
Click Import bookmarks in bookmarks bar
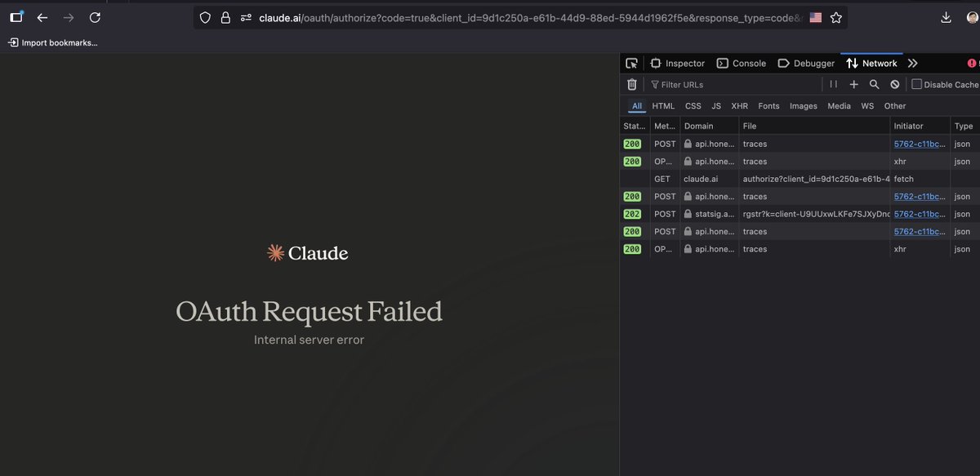(53, 42)
